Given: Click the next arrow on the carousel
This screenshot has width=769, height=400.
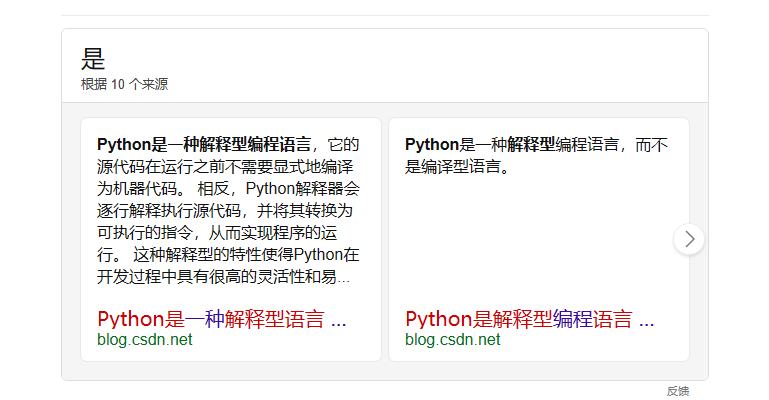Looking at the screenshot, I should [x=689, y=239].
